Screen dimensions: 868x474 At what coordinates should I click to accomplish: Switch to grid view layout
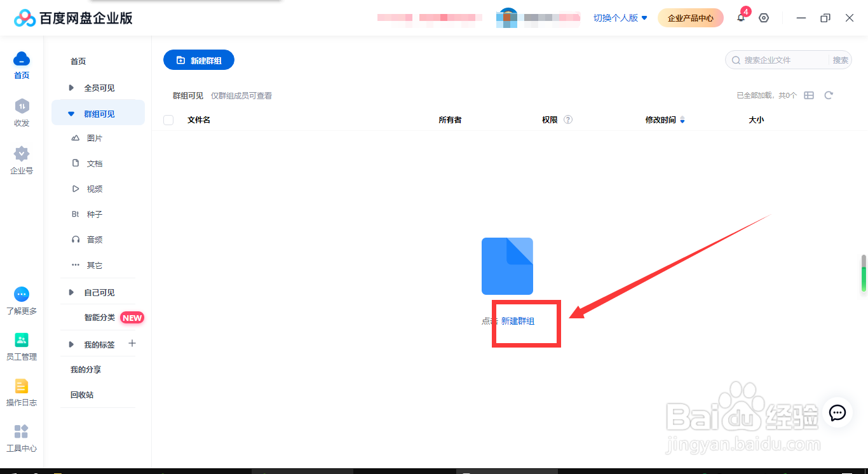[x=809, y=95]
